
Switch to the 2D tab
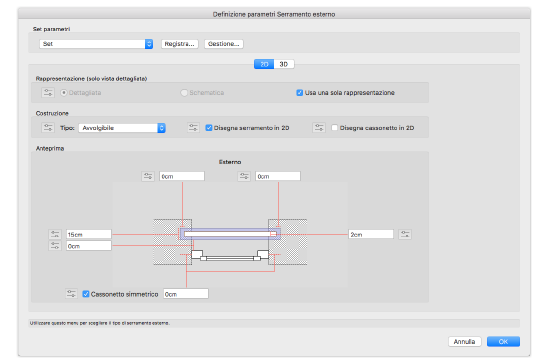point(264,64)
